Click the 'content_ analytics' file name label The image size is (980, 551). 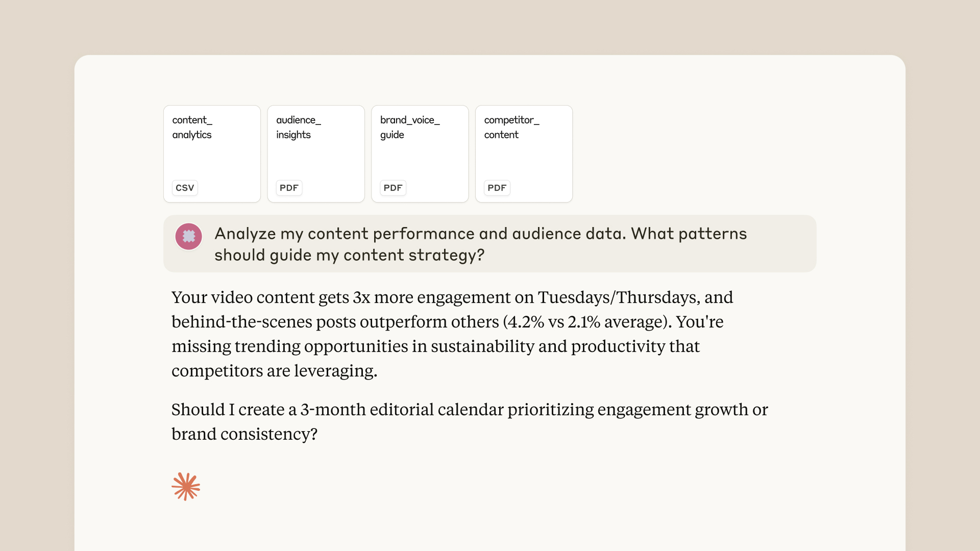pyautogui.click(x=192, y=127)
